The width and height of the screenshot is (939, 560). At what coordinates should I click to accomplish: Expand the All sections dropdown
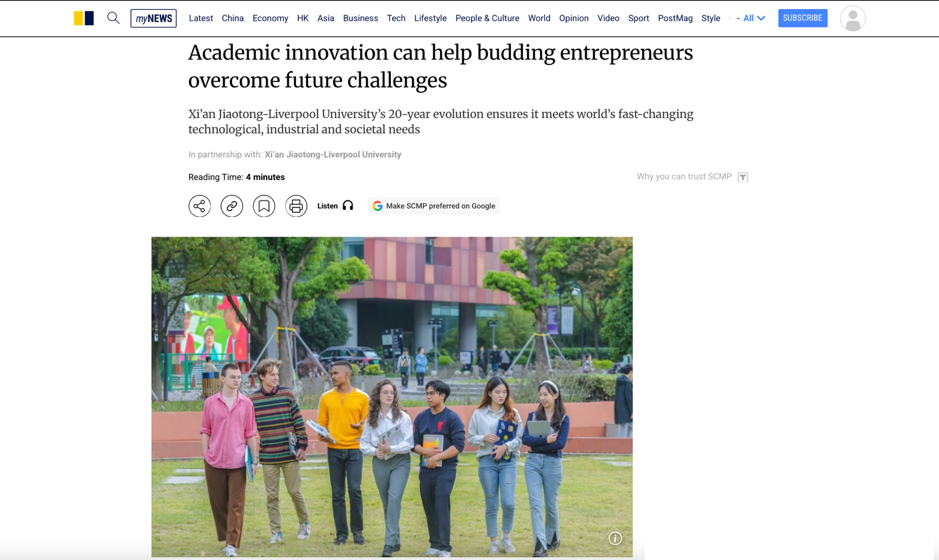[x=754, y=18]
